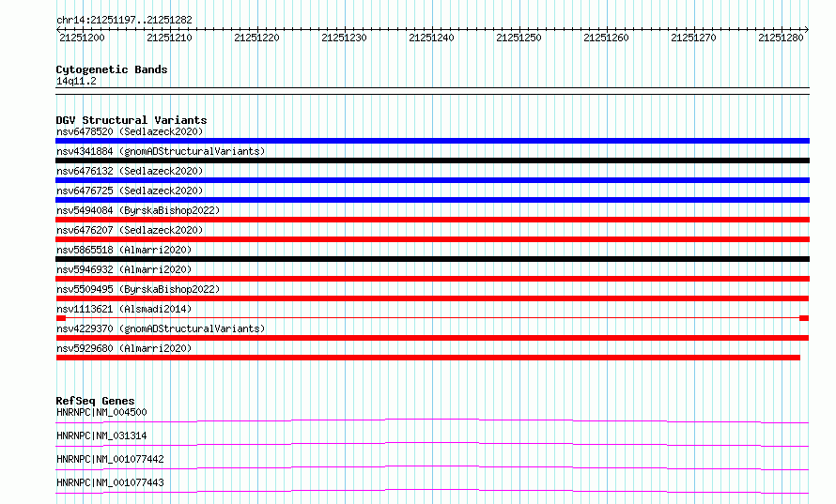This screenshot has height=504, width=836.
Task: Open nsv4229370 (gnomADStructuralVariants) label
Action: pos(161,328)
